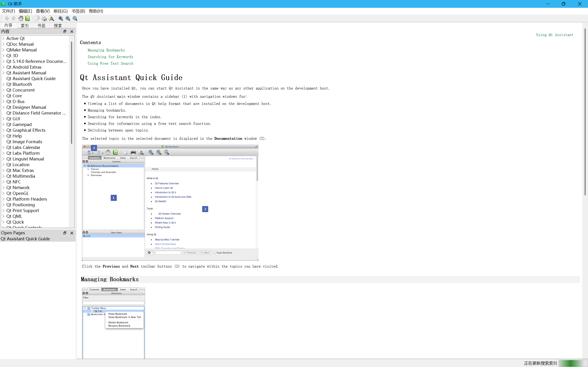Image resolution: width=588 pixels, height=367 pixels.
Task: Close the 内容 dock panel
Action: pos(72,31)
